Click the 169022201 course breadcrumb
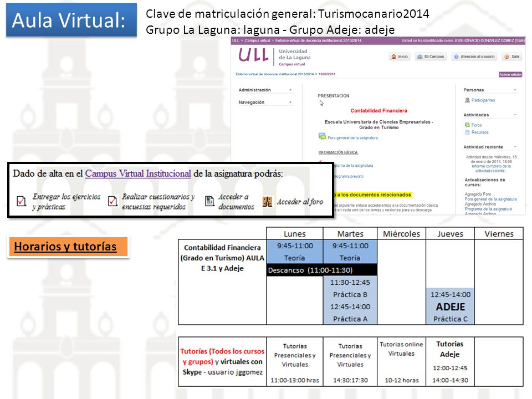 pos(327,74)
